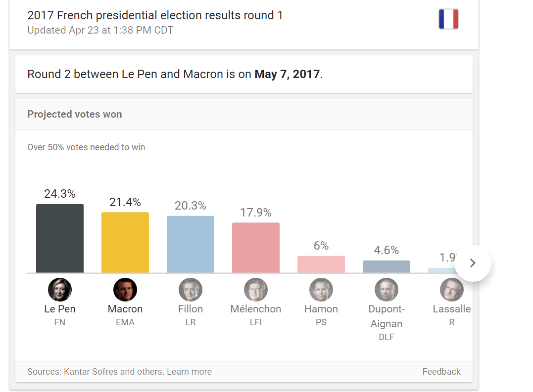Click the election results title
Image resolution: width=533 pixels, height=392 pixels.
coord(155,15)
